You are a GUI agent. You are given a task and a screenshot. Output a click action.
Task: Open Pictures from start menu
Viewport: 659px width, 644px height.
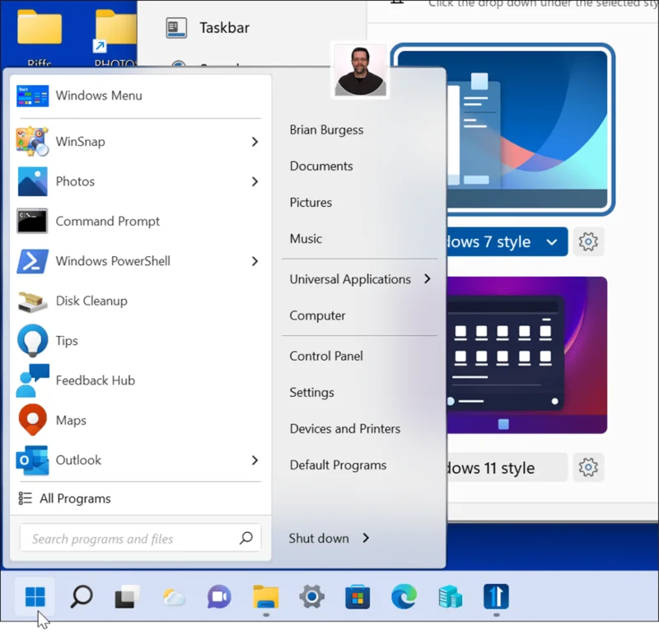point(311,203)
